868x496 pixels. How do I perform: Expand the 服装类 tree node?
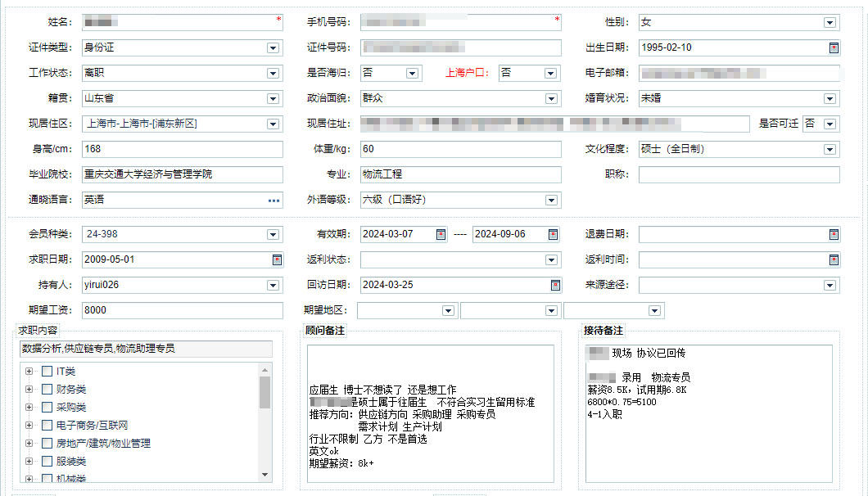click(x=29, y=461)
